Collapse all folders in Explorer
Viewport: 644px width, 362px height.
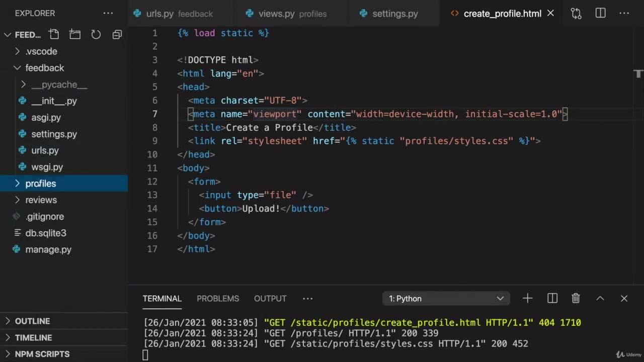point(117,34)
